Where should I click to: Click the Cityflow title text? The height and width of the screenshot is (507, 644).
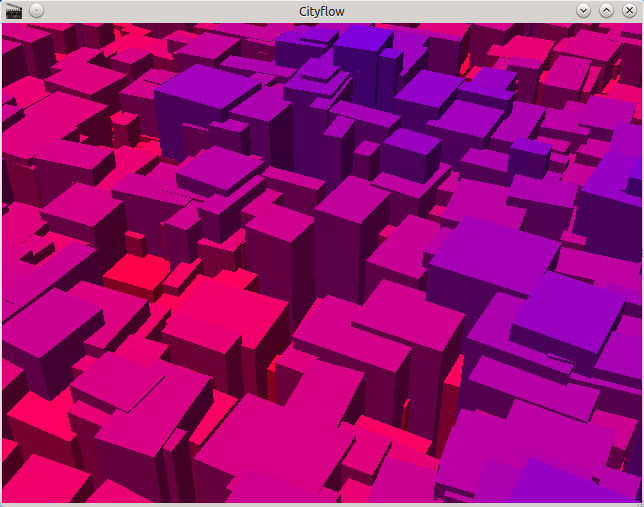coord(322,10)
